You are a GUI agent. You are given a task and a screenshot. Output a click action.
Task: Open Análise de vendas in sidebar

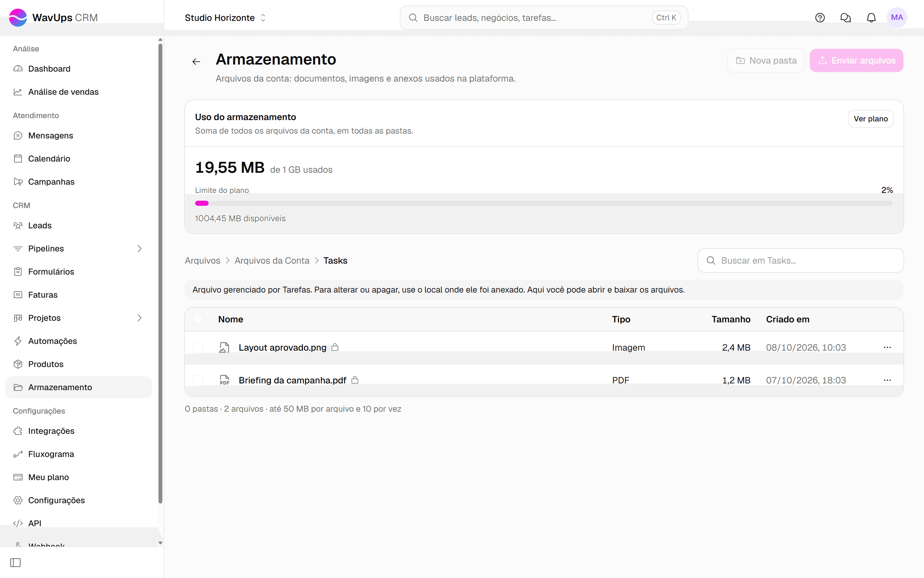click(79, 92)
